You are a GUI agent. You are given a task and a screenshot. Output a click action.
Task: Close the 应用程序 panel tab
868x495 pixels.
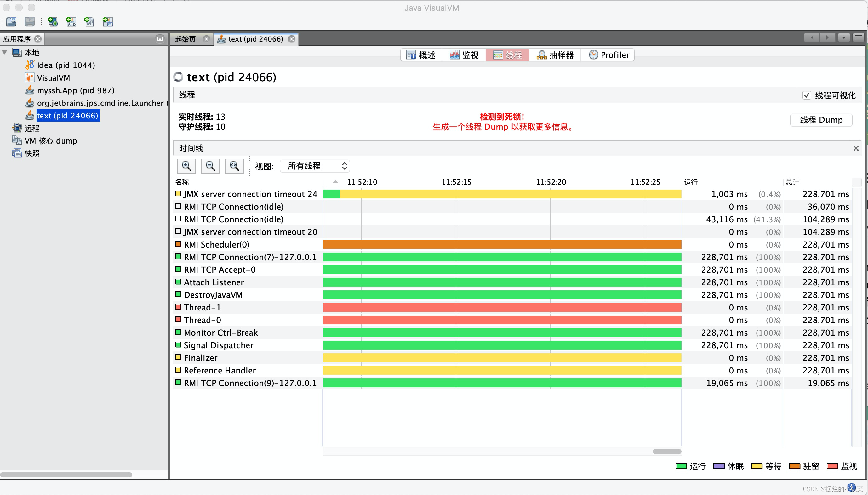[38, 39]
